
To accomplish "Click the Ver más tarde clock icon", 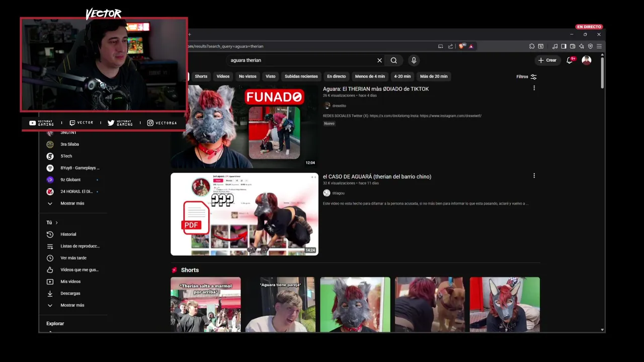I will 50,258.
